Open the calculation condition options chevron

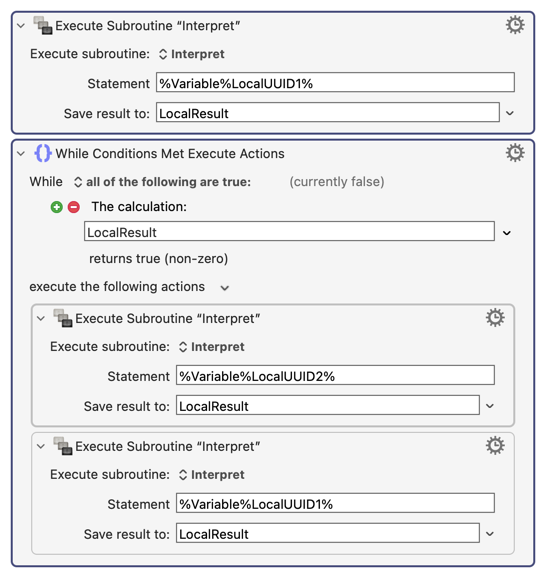click(x=507, y=233)
